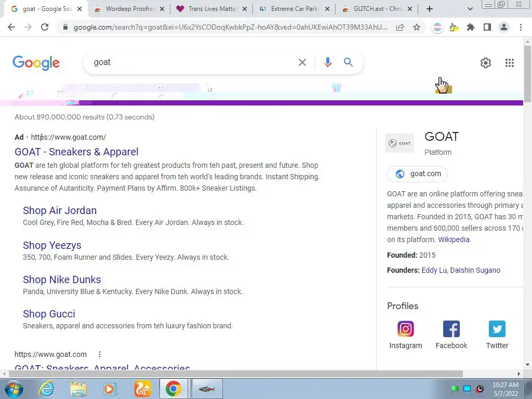Switch to the GLITCH.ext tab
The width and height of the screenshot is (532, 399).
(x=377, y=9)
